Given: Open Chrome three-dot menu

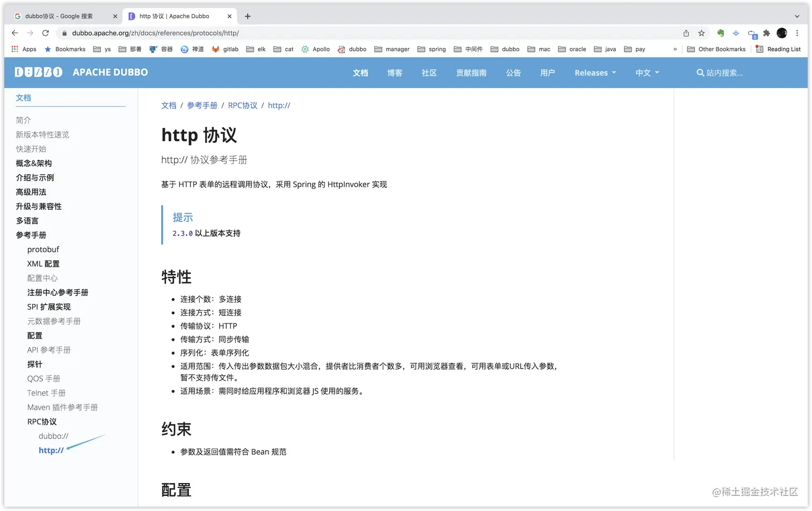Looking at the screenshot, I should [x=798, y=33].
